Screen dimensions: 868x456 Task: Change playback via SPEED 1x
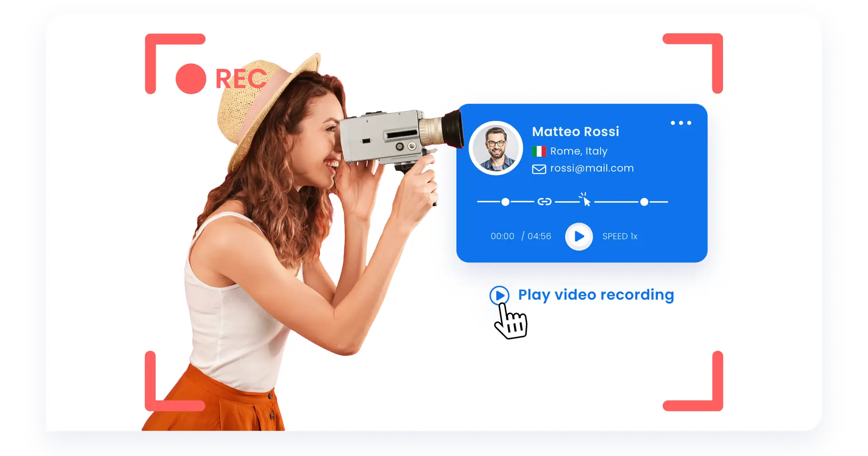coord(620,236)
